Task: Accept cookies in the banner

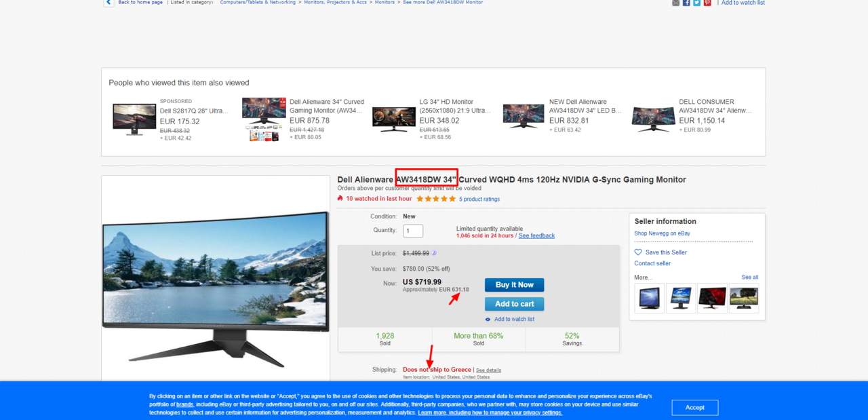Action: pos(694,407)
